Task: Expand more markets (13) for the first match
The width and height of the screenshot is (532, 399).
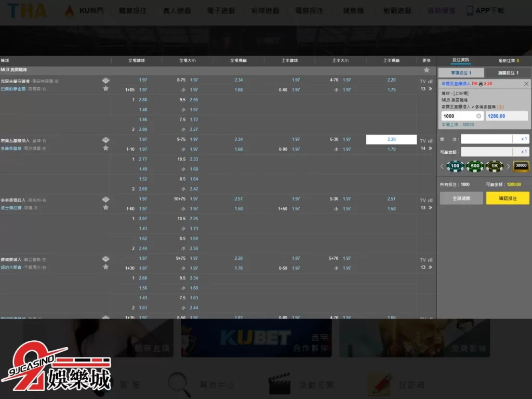Action: 427,89
